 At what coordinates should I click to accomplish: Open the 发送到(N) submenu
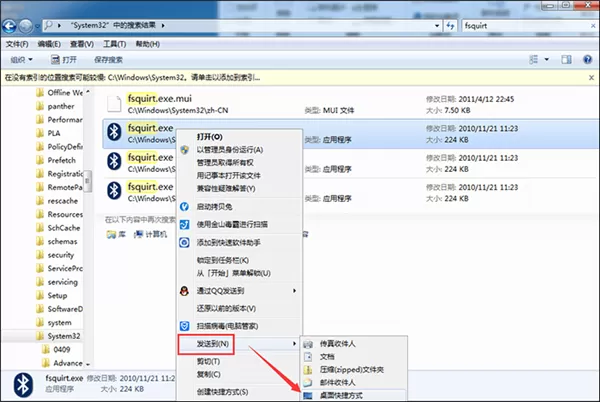coord(240,344)
